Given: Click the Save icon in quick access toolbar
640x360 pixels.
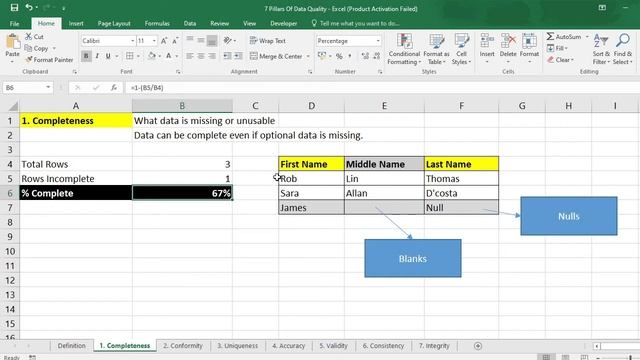Looking at the screenshot, I should (x=14, y=7).
